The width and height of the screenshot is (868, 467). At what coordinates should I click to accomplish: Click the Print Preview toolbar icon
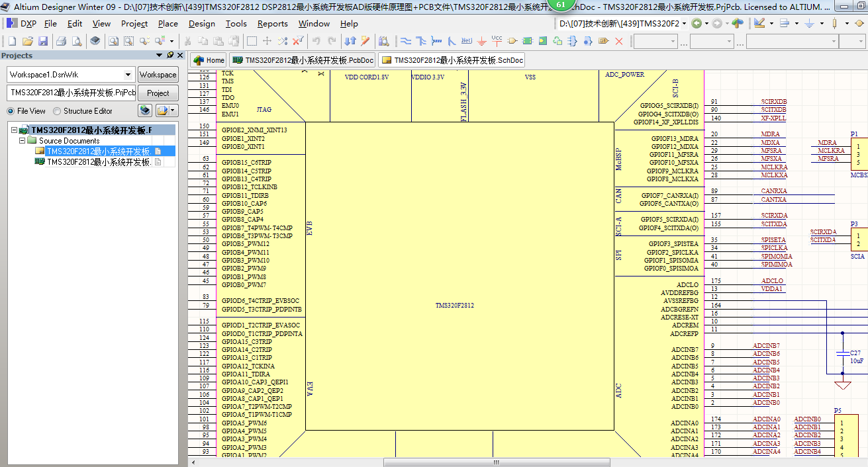click(x=77, y=41)
